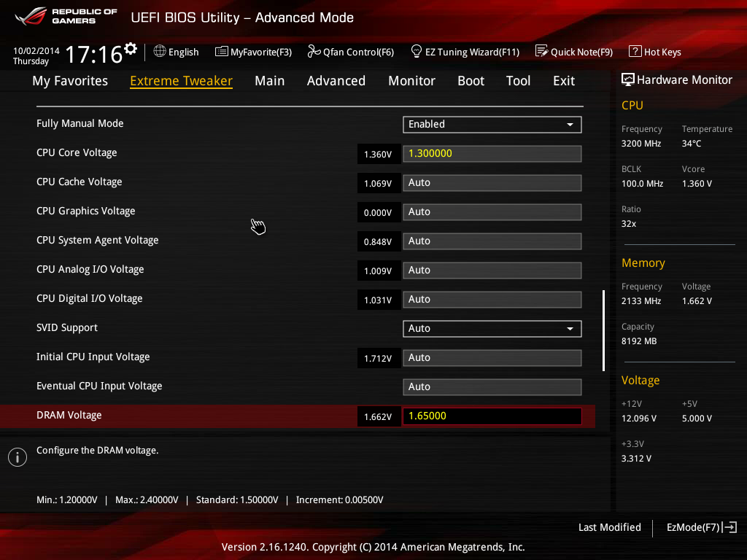The width and height of the screenshot is (747, 560).
Task: Click the info icon beside help text
Action: click(x=18, y=456)
